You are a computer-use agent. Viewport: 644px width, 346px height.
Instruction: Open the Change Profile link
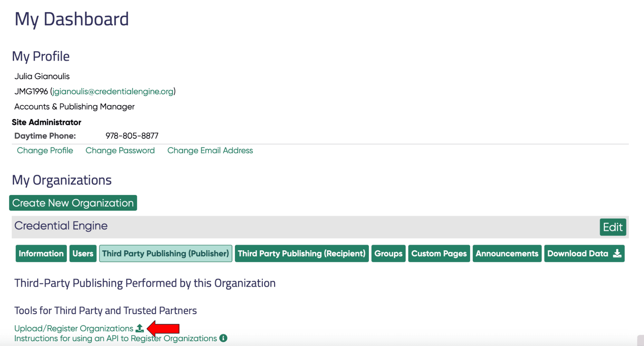point(45,150)
